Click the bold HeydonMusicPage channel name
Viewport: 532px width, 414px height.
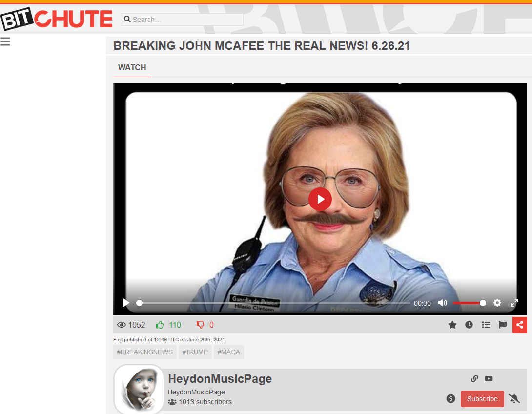(x=220, y=378)
